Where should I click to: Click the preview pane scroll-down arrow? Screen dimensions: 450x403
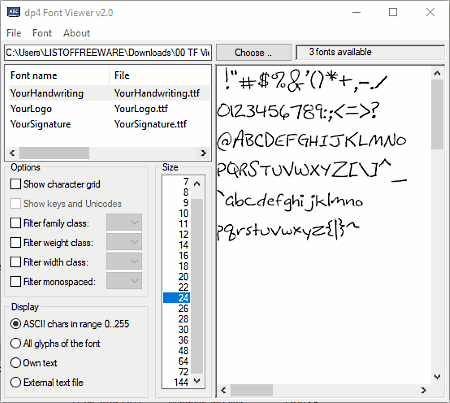tap(437, 377)
